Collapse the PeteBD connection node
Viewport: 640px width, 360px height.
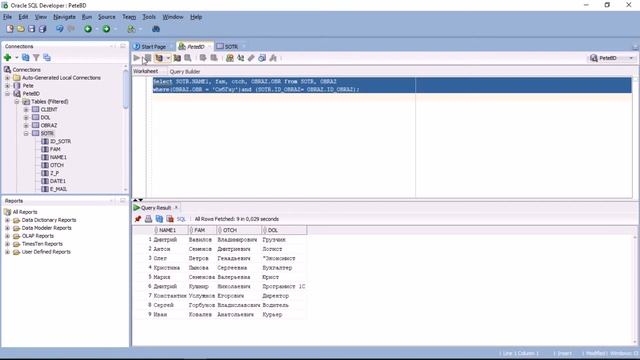[7, 93]
